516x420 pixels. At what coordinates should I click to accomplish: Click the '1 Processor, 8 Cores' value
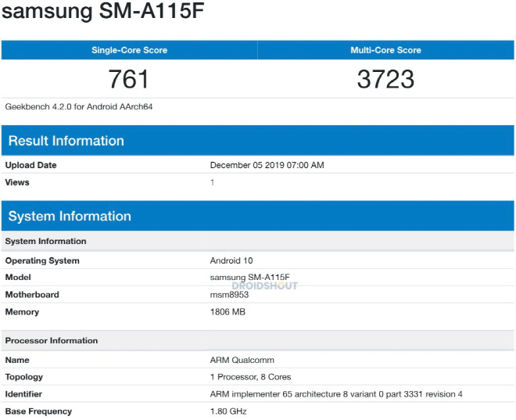click(x=250, y=377)
